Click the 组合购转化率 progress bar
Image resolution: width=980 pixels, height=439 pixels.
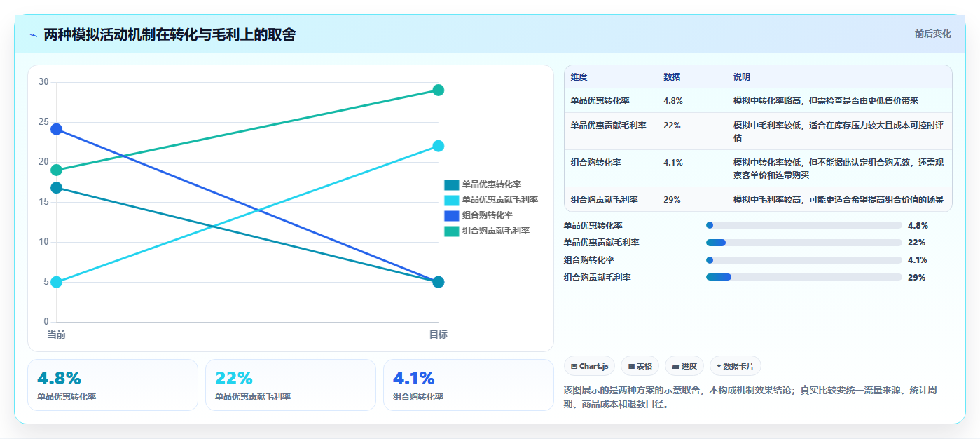[x=804, y=260]
